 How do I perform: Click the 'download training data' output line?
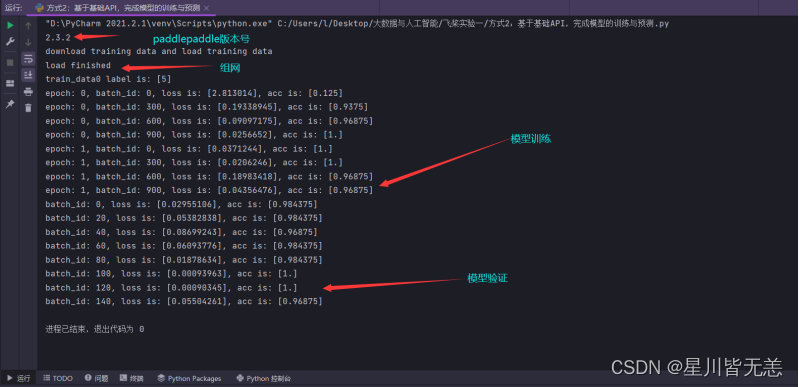point(158,51)
